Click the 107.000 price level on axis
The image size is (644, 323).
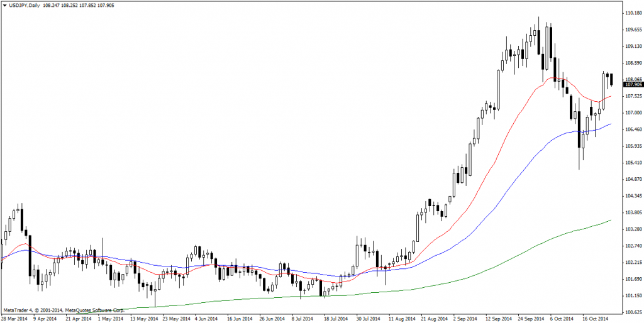pyautogui.click(x=631, y=112)
